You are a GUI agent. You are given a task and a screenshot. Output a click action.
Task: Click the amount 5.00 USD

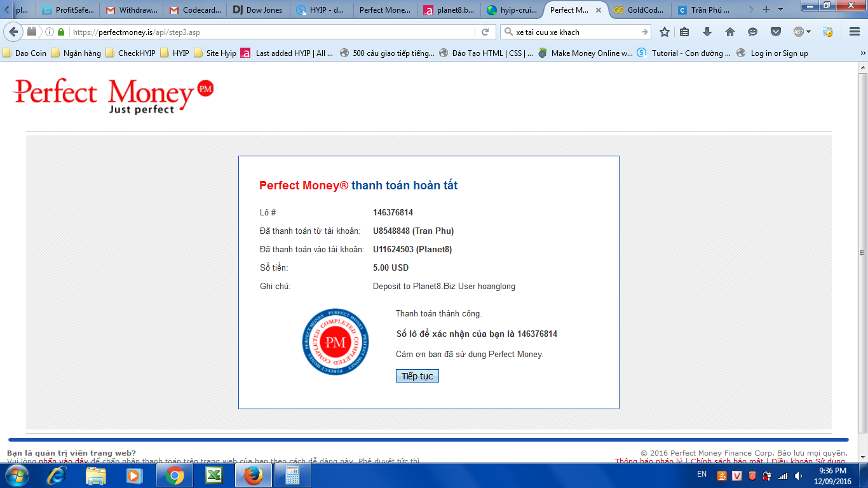point(391,268)
